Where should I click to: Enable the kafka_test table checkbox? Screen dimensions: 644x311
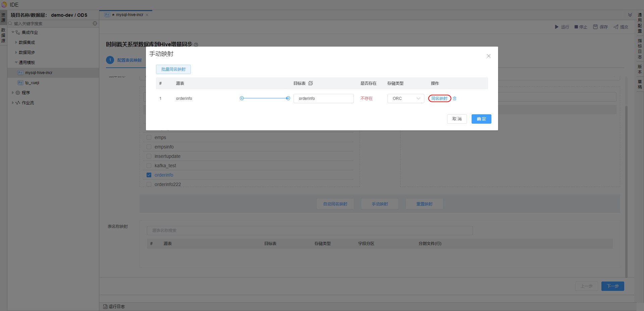click(149, 166)
